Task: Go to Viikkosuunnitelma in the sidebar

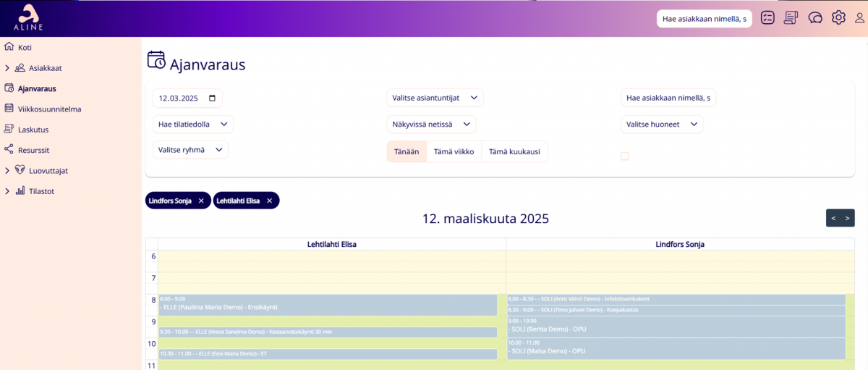Action: (x=49, y=109)
